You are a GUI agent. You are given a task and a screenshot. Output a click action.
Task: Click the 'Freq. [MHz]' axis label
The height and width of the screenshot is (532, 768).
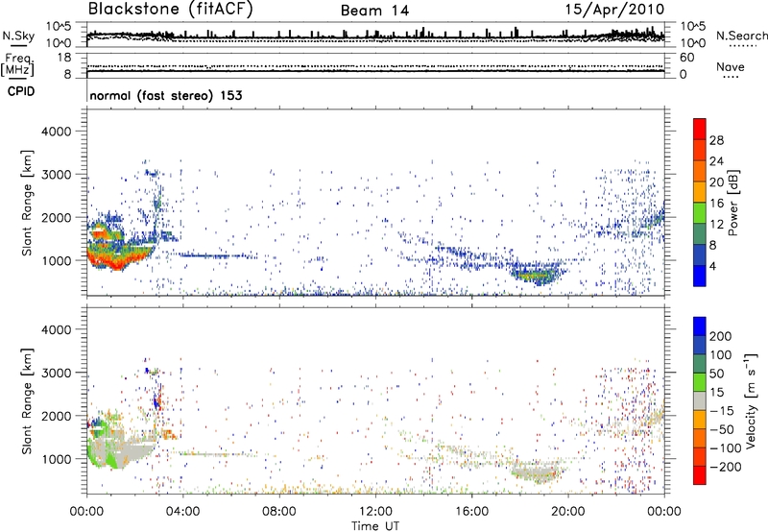[x=18, y=64]
